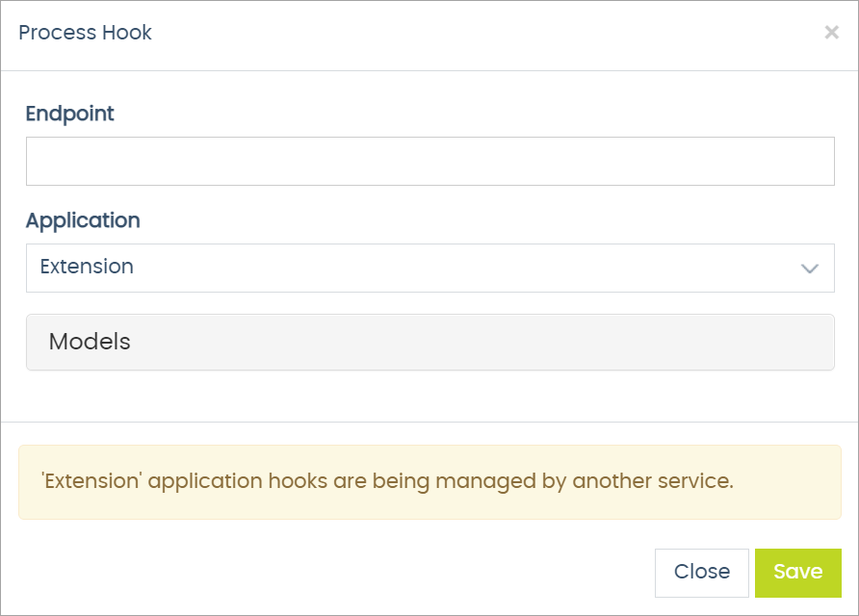859x616 pixels.
Task: Click the Process Hook dialog title
Action: click(85, 33)
